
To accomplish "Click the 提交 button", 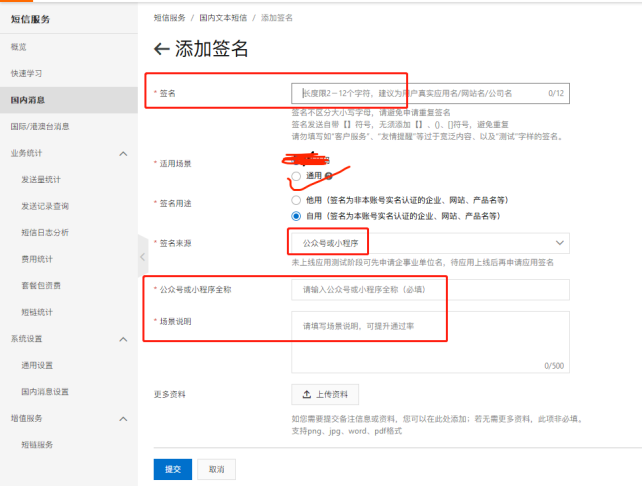I will [173, 469].
